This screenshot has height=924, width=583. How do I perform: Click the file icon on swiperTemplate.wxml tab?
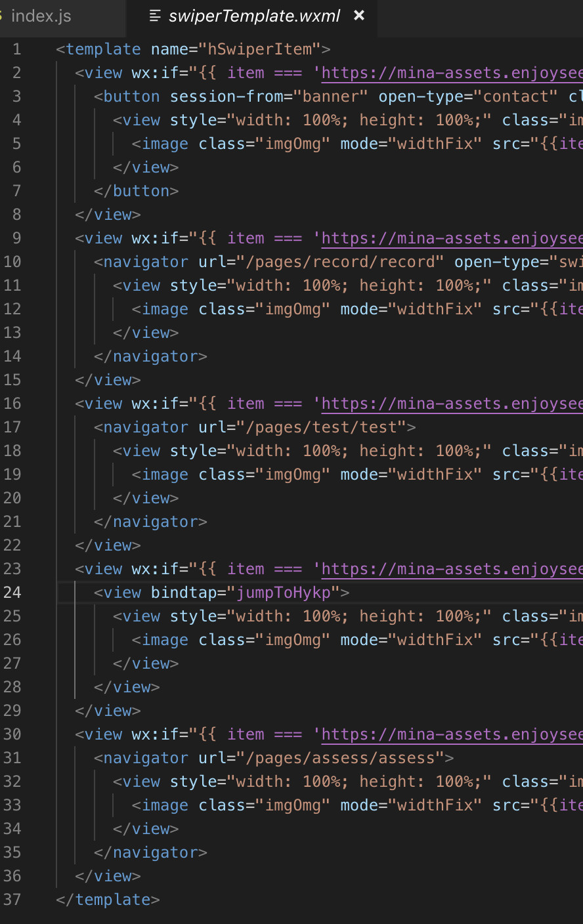[155, 16]
